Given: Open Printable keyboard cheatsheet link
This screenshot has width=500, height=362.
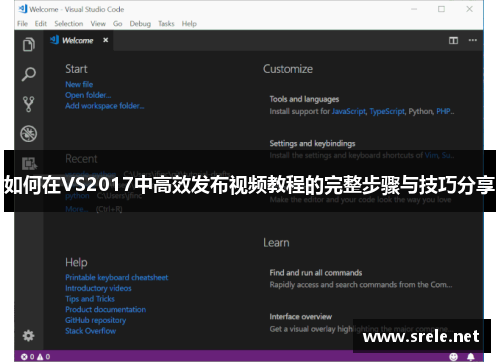Looking at the screenshot, I should 117,277.
